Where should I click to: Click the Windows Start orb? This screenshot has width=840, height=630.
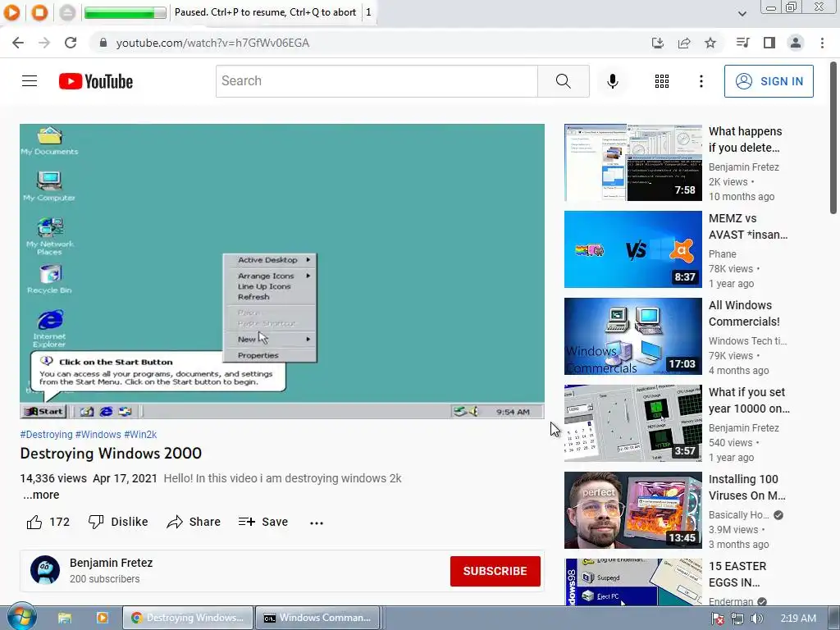point(21,618)
